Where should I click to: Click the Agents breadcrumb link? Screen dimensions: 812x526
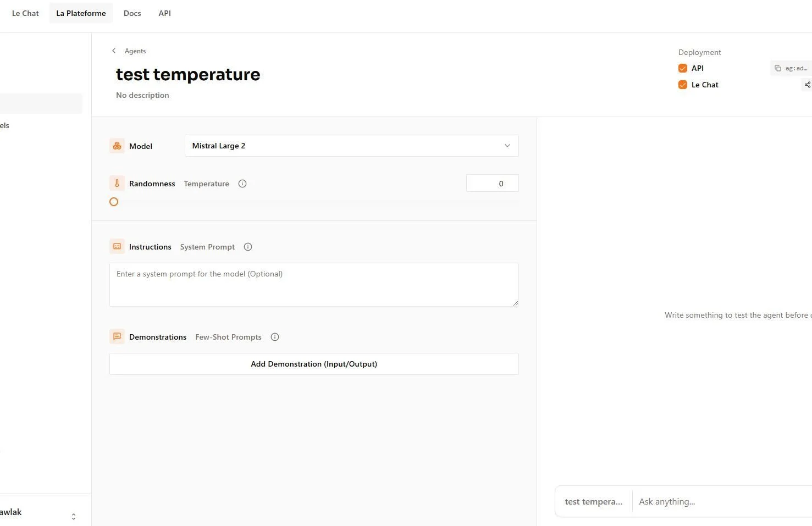[x=135, y=51]
